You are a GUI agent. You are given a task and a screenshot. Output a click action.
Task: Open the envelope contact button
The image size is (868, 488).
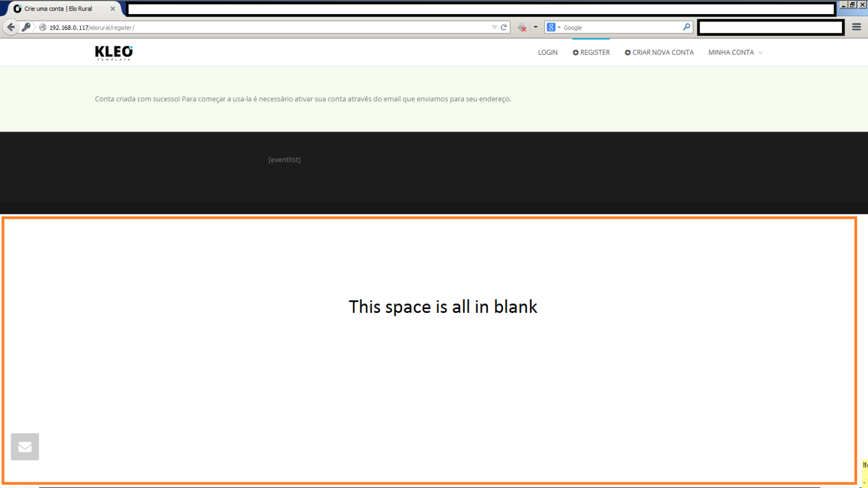point(25,447)
